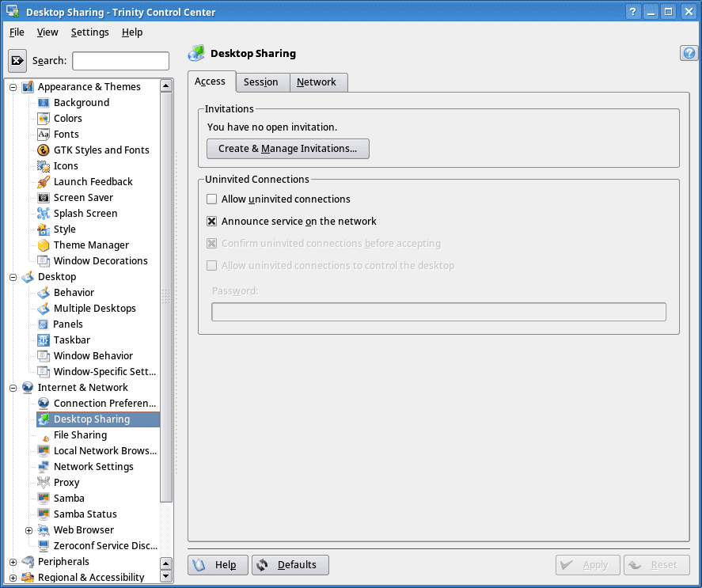The image size is (702, 588).
Task: Expand the Peripherals category
Action: [13, 562]
